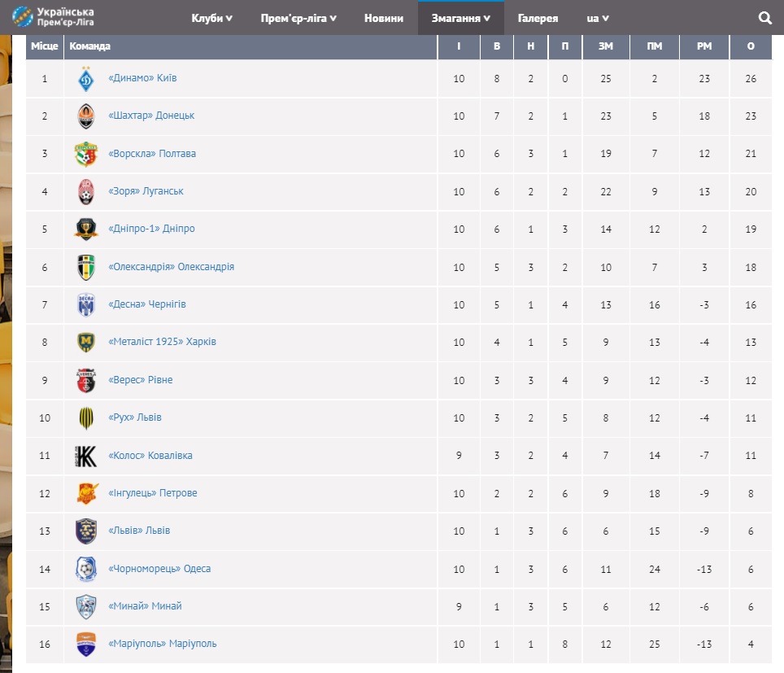Open the Галерея menu item
This screenshot has width=784, height=673.
click(x=538, y=18)
